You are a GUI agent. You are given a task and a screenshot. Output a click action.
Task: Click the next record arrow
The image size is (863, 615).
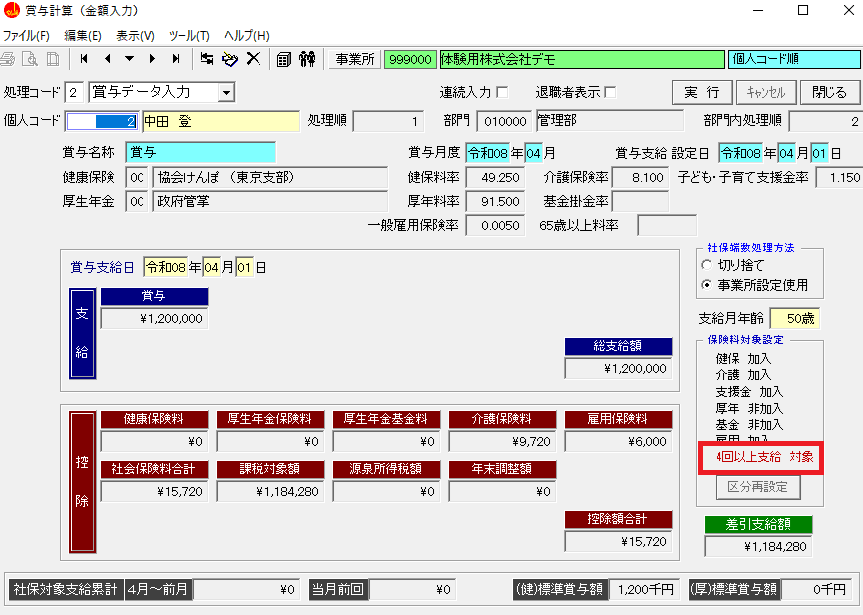point(153,59)
